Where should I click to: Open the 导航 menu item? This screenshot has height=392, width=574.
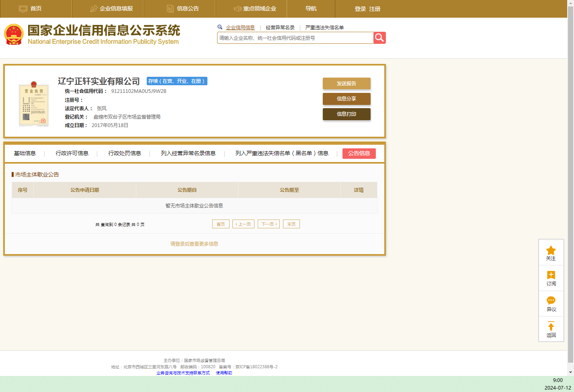click(x=311, y=8)
